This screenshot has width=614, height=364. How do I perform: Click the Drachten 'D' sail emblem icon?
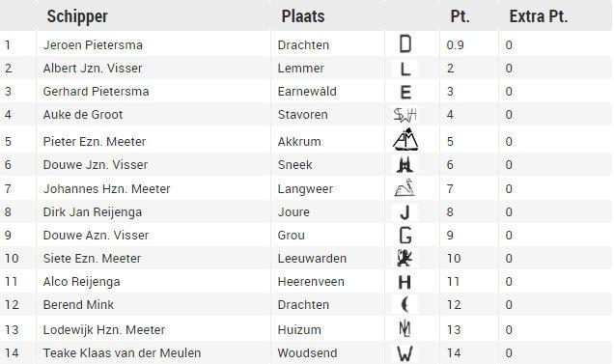click(x=405, y=43)
